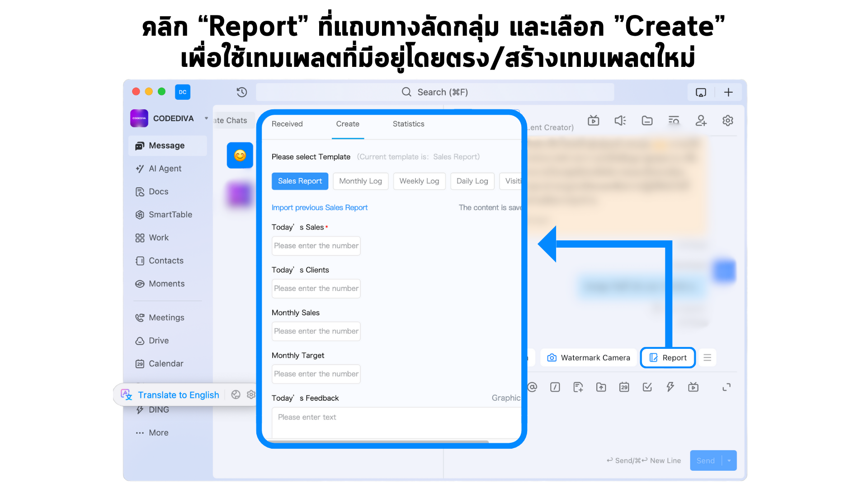Image resolution: width=868 pixels, height=488 pixels.
Task: Switch to the Received tab
Action: (x=287, y=124)
